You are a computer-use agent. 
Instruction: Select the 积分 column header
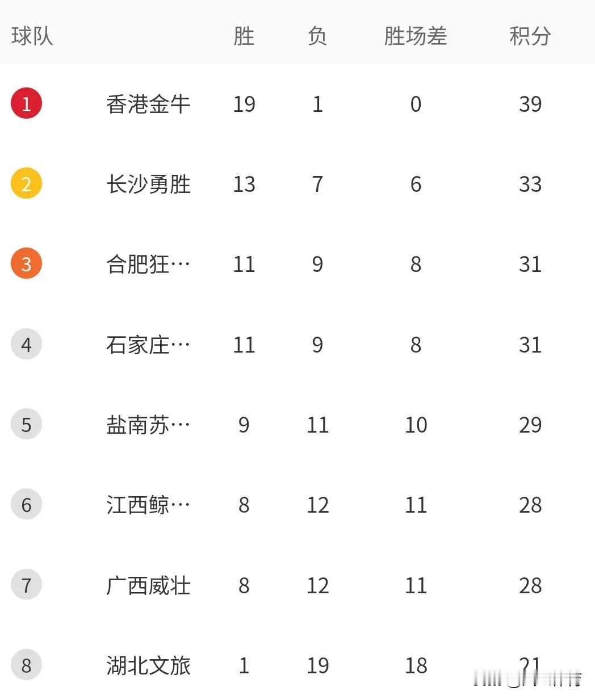point(530,36)
